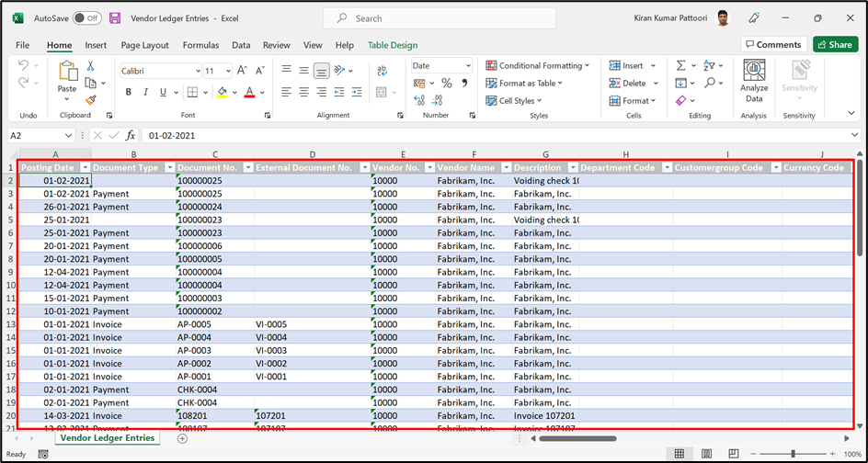Toggle Underline formatting
The image size is (868, 463).
pos(162,92)
